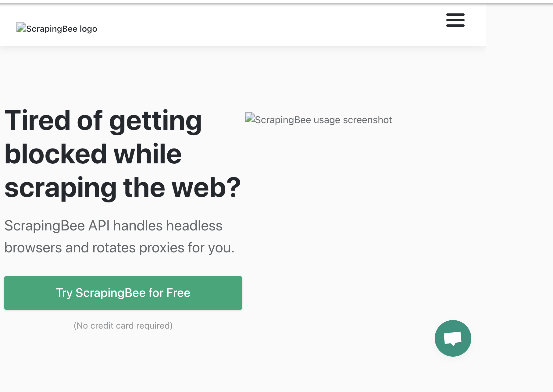The height and width of the screenshot is (392, 553).
Task: Click the 'ScrapingBee usage screenshot' placeholder link
Action: pos(318,119)
